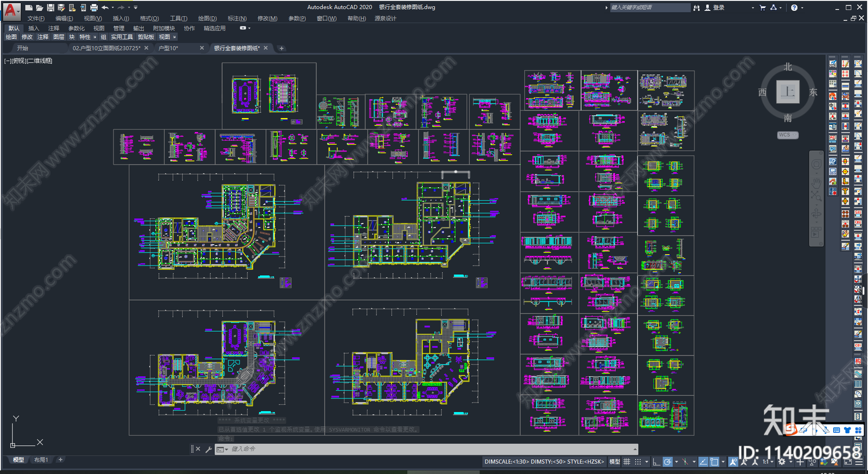Viewport: 868px width, 474px height.
Task: Open the 文件(F) menu
Action: (36, 18)
